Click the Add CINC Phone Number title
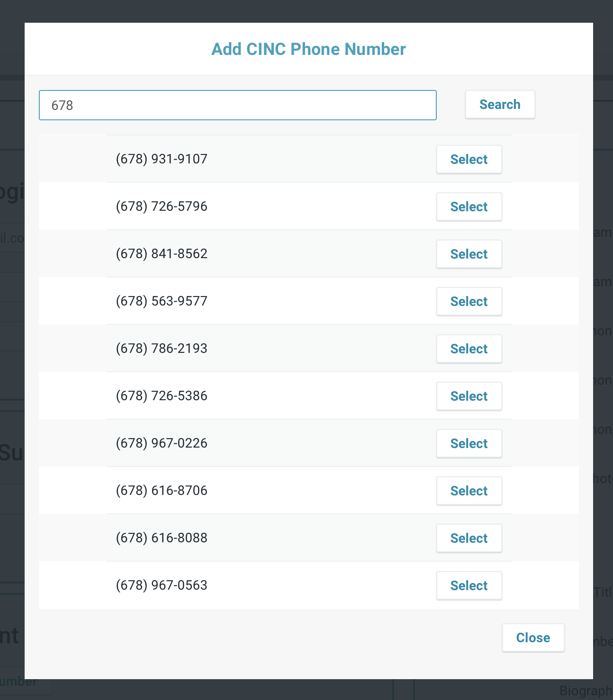 tap(308, 49)
